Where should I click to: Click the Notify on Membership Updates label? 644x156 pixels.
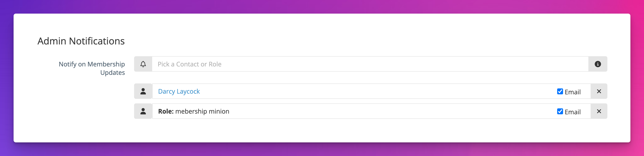click(92, 68)
